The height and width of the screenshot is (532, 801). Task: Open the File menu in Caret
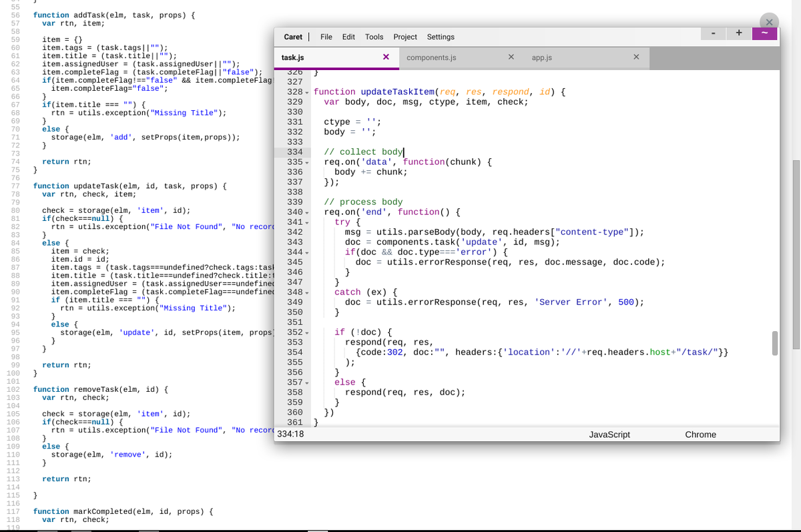(x=326, y=37)
